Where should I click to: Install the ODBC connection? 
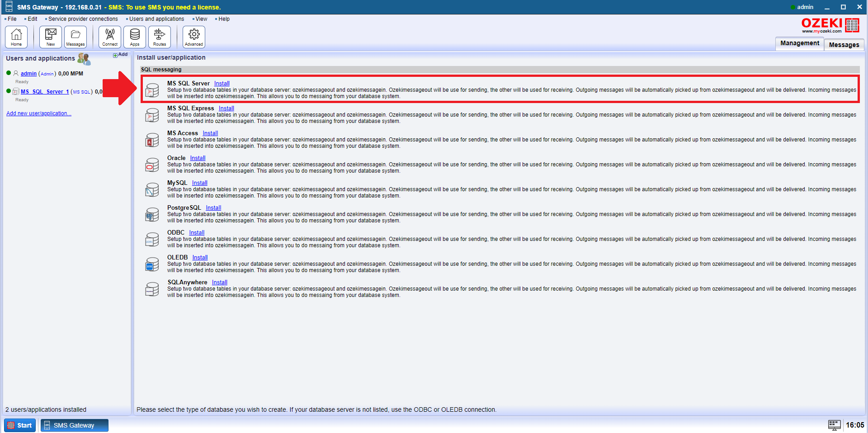tap(197, 233)
